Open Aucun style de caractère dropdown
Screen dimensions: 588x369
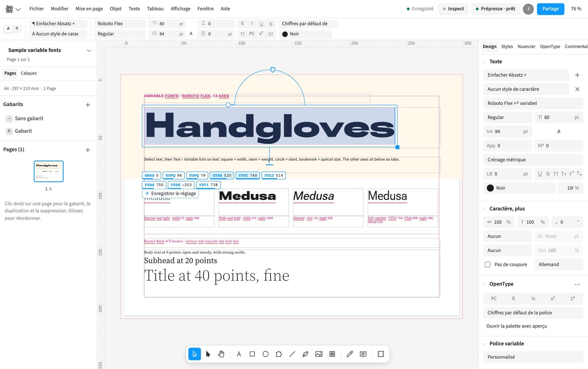[526, 89]
